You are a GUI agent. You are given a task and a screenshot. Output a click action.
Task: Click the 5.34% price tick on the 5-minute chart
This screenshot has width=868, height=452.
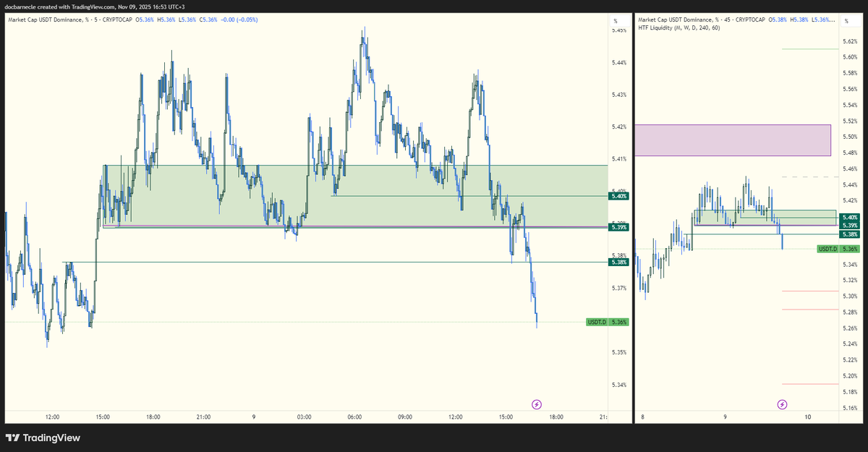click(618, 385)
